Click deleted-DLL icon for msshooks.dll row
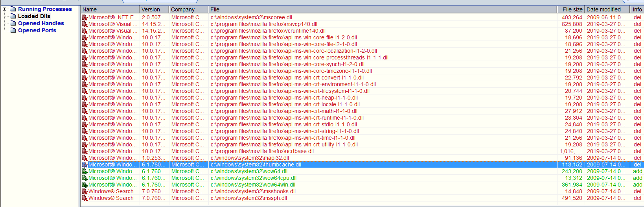This screenshot has height=207, width=644. click(85, 191)
